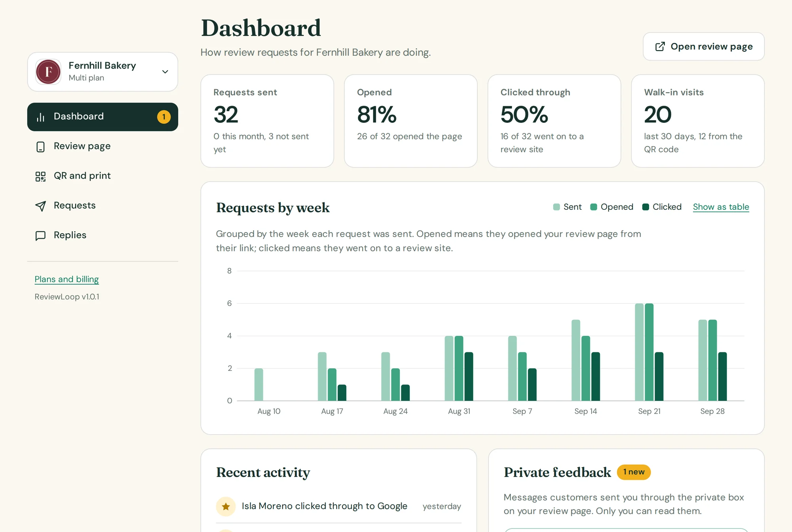Click the 1 new feedback badge
This screenshot has height=532, width=792.
[x=634, y=472]
